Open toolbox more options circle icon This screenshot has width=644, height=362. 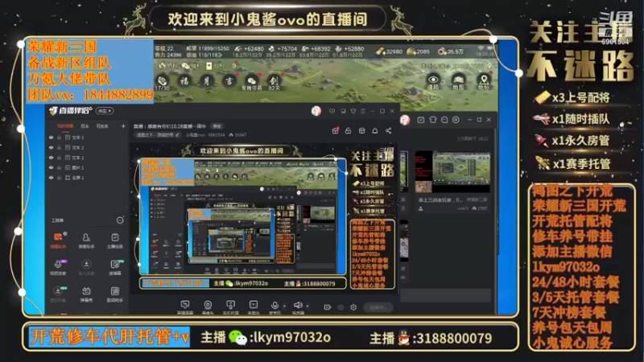tap(120, 220)
